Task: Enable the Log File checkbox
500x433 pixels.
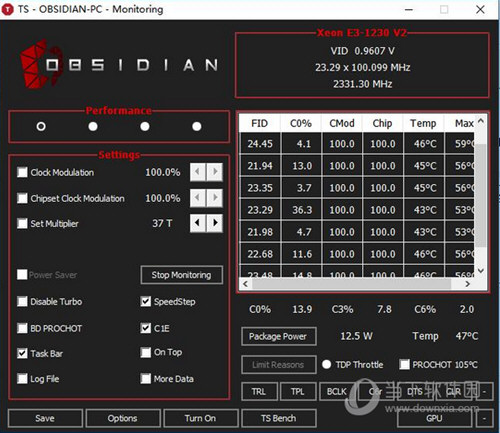Action: [22, 379]
